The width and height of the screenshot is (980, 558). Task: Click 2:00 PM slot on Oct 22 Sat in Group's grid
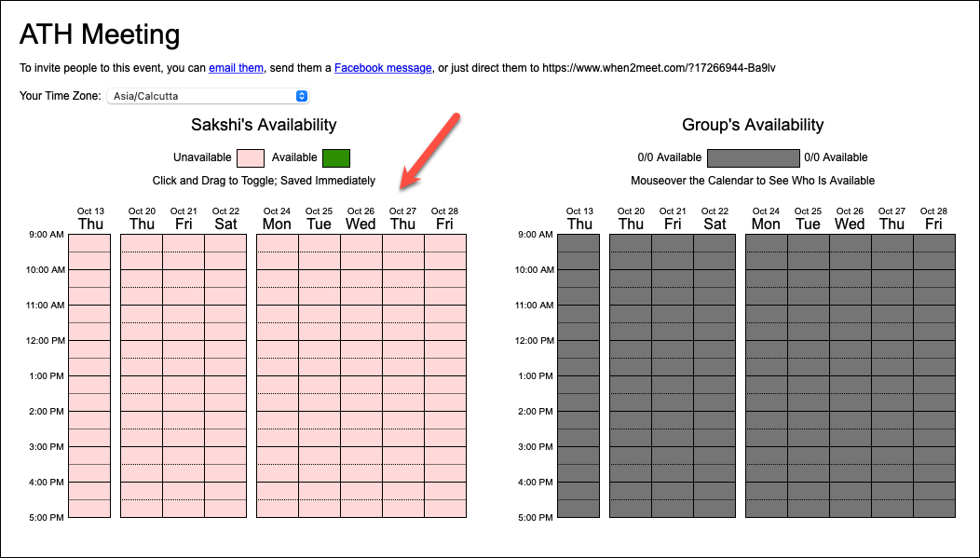tap(715, 420)
